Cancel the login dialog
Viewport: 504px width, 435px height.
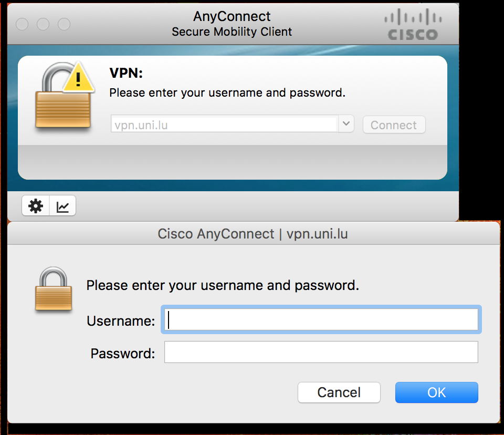tap(339, 392)
